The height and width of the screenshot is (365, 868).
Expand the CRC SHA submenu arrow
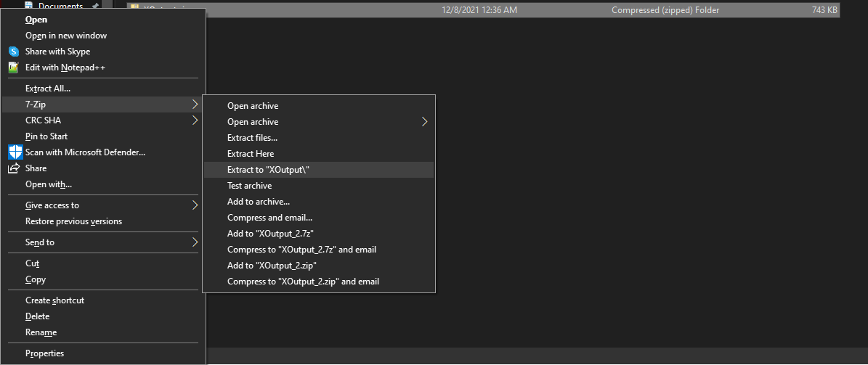click(x=195, y=120)
